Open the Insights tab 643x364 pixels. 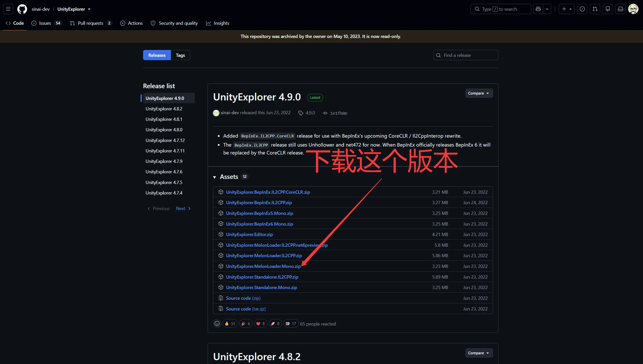[218, 23]
